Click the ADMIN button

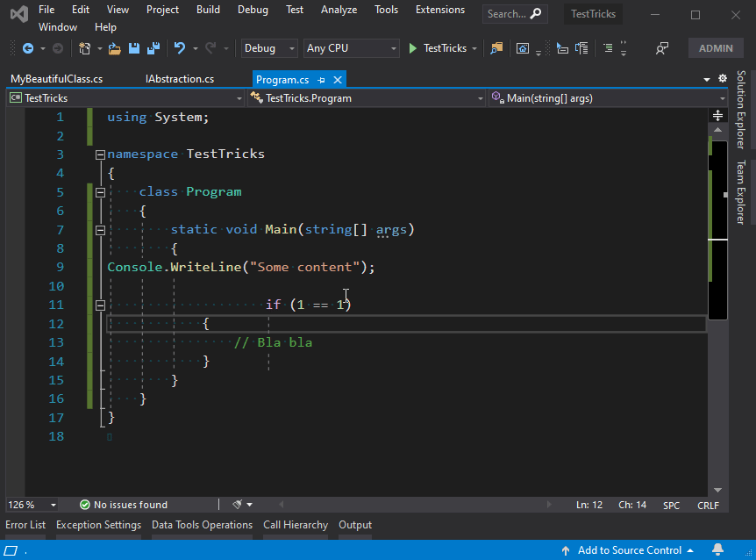(716, 48)
